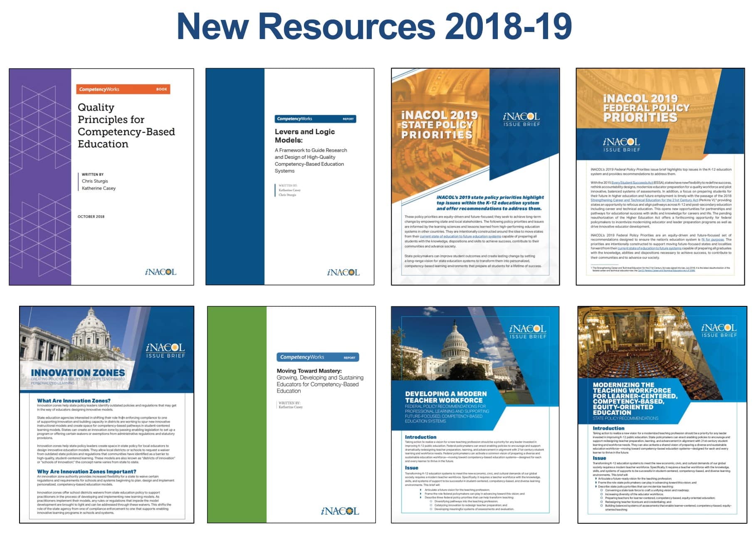Click the blue italic state policy priorities summary
Screen dimensions: 756x537
point(490,203)
